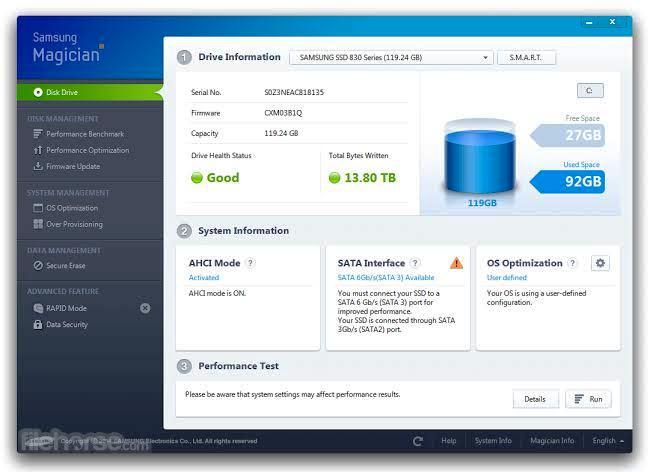Go to Firmware Update
The width and height of the screenshot is (650, 472).
73,166
